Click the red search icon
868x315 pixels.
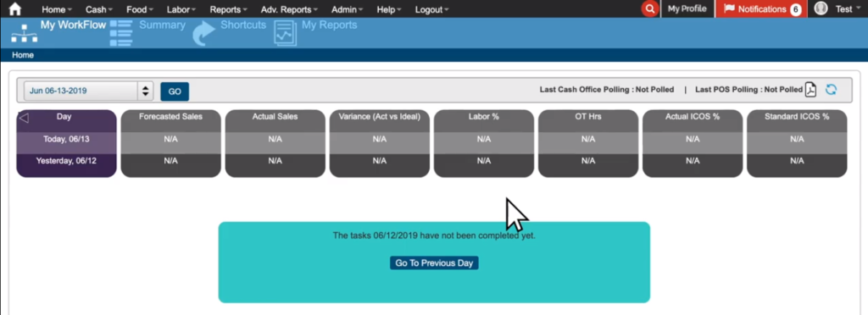coord(650,8)
